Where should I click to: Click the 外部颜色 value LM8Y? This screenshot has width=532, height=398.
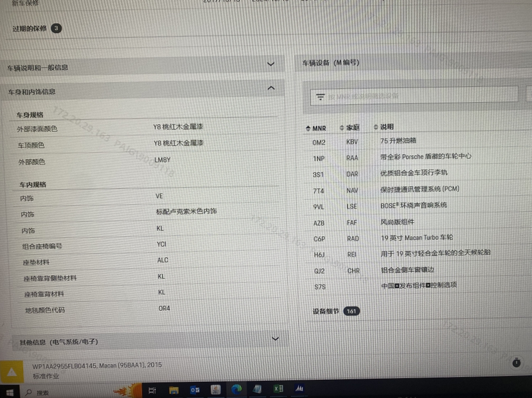tap(163, 160)
